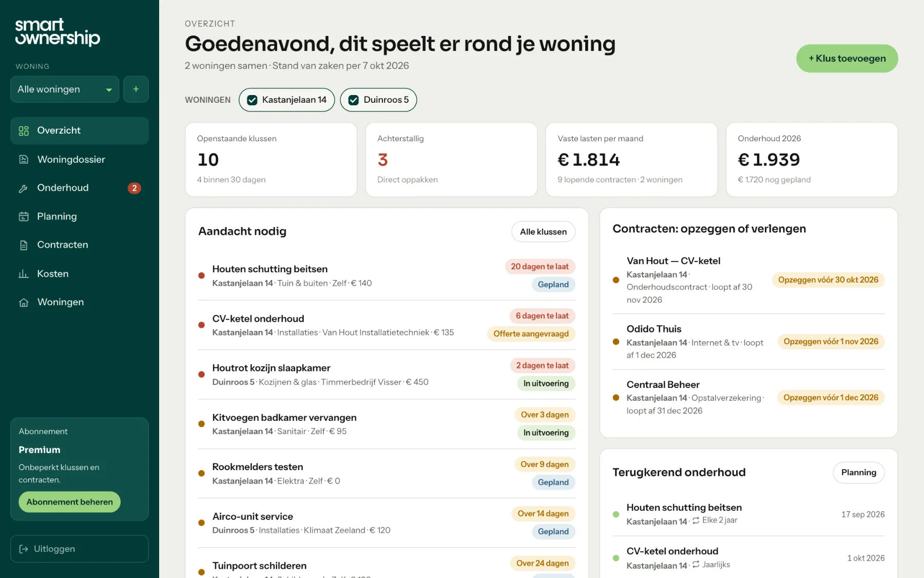This screenshot has height=578, width=924.
Task: Open the Van Hout — CV-ketel contract
Action: pos(748,280)
